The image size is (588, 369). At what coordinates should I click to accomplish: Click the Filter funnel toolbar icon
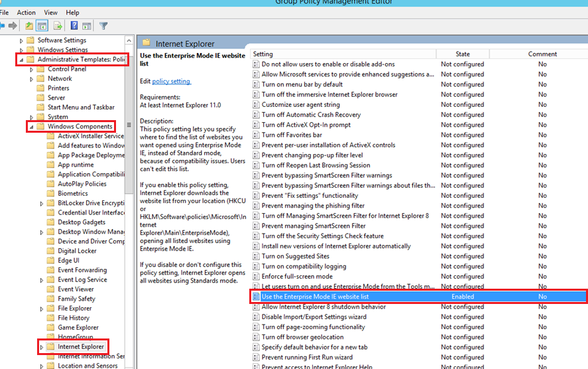103,26
